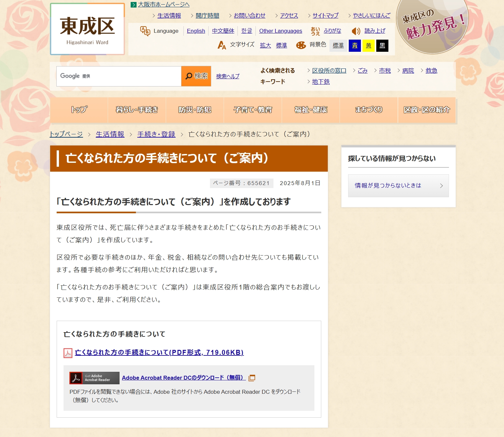Open the 暮らし・手続き navigation tab

137,110
